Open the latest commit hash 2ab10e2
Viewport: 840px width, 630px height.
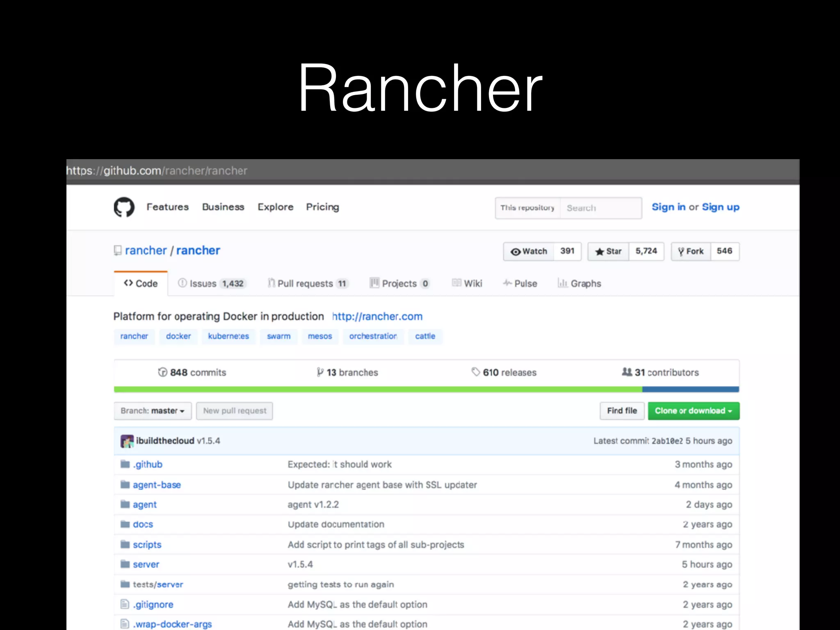pyautogui.click(x=667, y=441)
